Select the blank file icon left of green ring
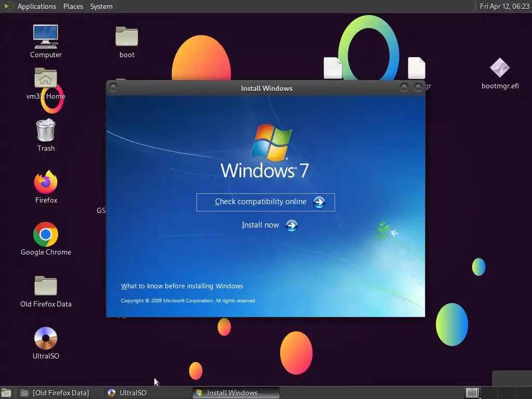This screenshot has width=532, height=399. click(333, 68)
